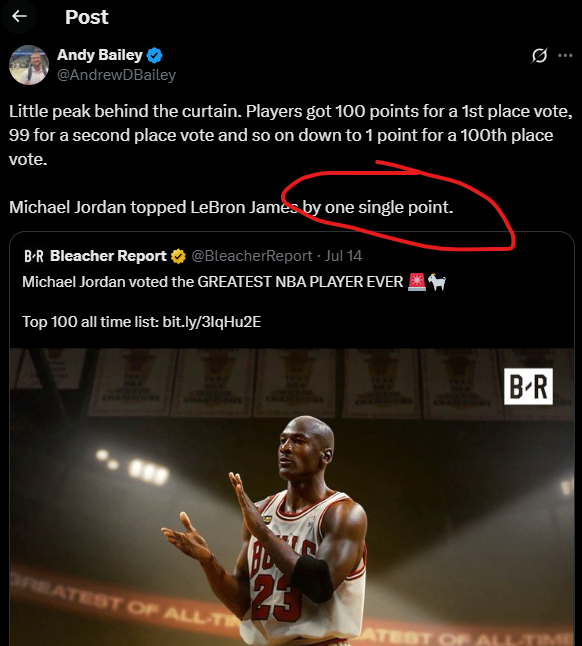
Task: Click the Bleacher Report B/R avatar
Action: click(x=34, y=256)
